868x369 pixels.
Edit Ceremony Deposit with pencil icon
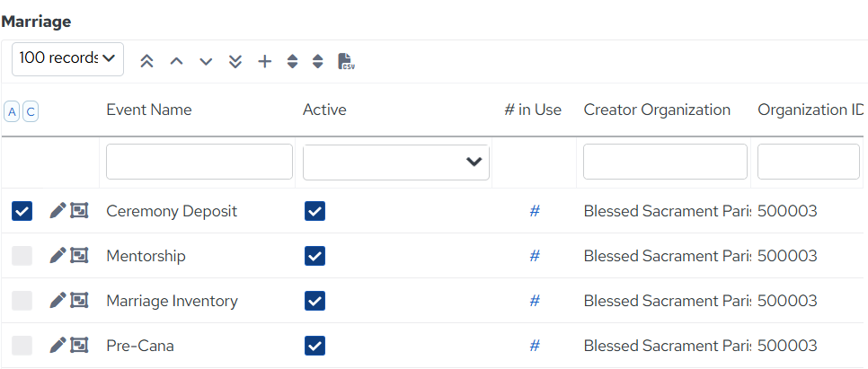tap(58, 210)
